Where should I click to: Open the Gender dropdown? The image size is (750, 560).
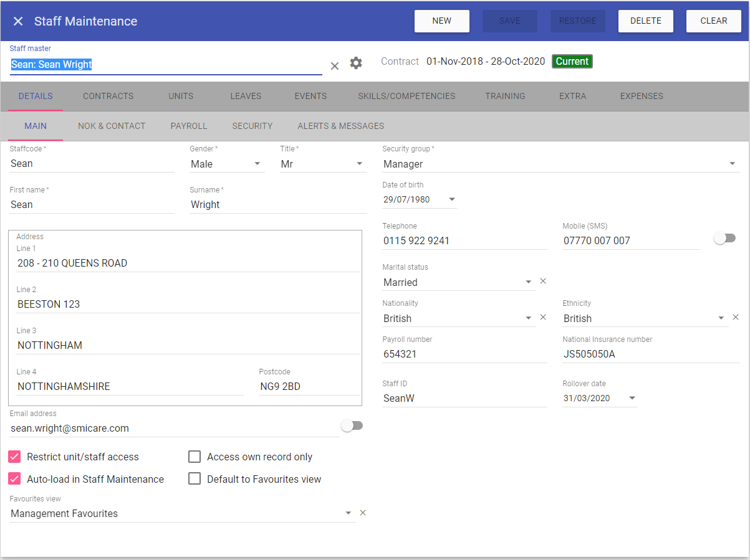click(257, 164)
